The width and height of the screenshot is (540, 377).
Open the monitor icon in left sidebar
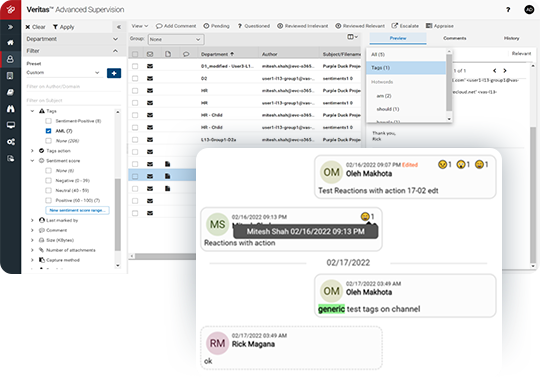tap(10, 125)
